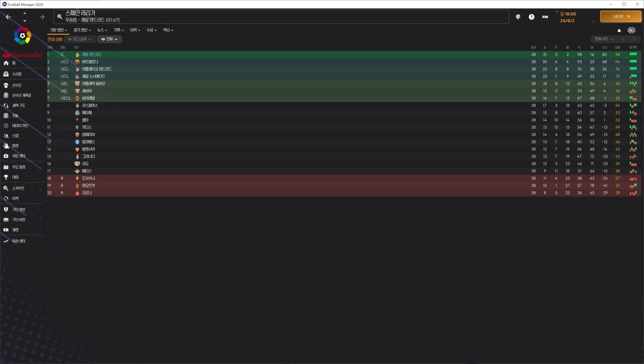Open the 바르셀로나 team link

(x=91, y=61)
